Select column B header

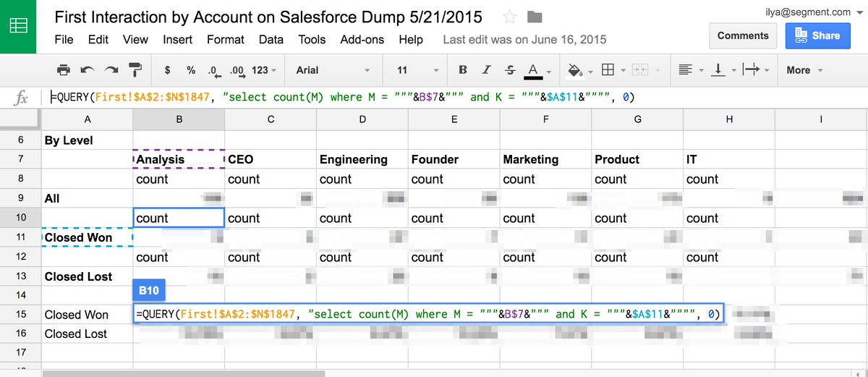[179, 119]
